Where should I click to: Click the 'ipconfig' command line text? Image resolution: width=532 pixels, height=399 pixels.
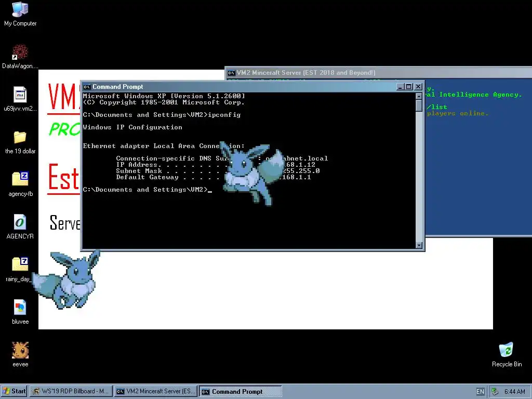pos(224,115)
